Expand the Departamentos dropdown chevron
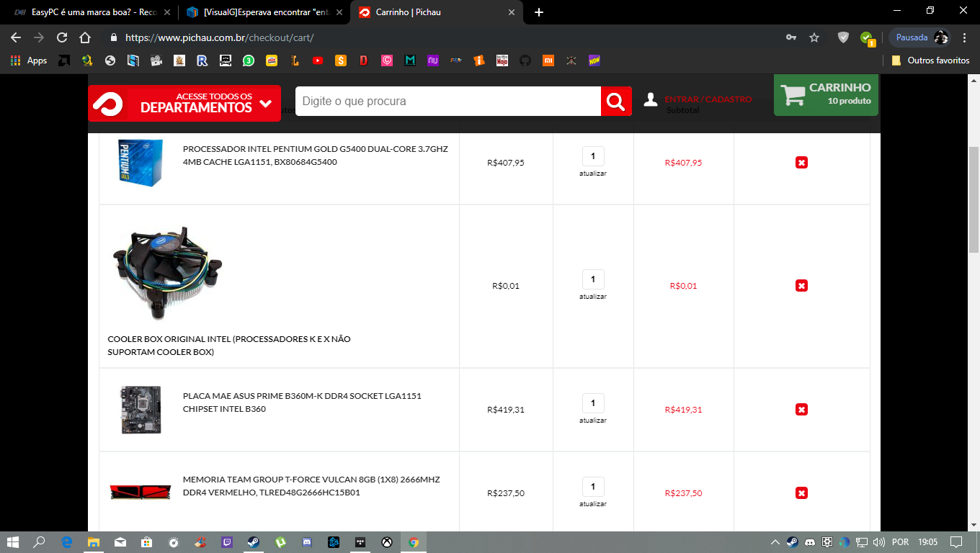Viewport: 980px width, 553px height. pos(265,104)
